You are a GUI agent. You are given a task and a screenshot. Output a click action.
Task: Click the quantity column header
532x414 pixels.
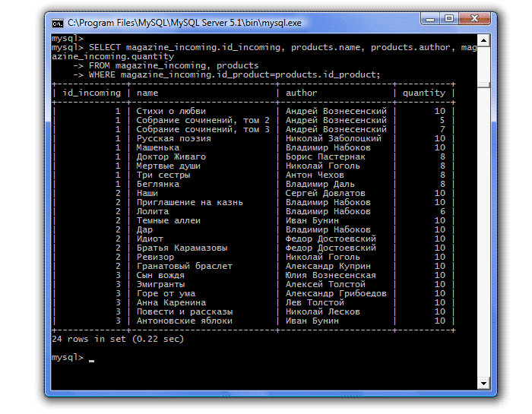point(423,93)
